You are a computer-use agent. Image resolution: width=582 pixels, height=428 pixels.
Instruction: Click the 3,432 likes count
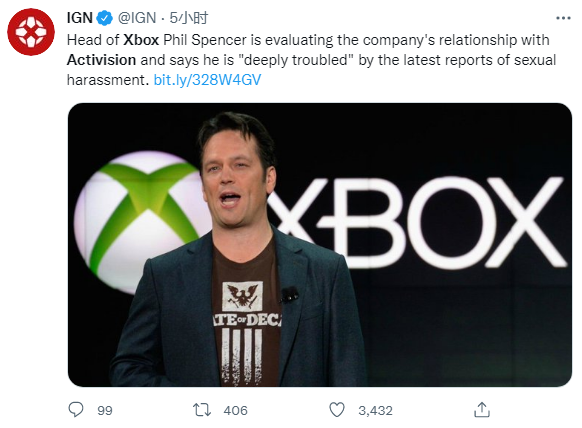[375, 411]
